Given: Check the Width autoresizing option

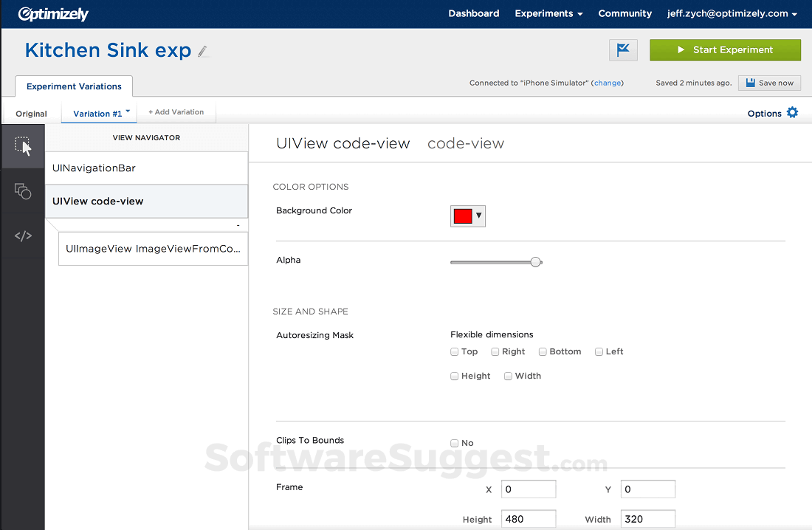Looking at the screenshot, I should 508,376.
